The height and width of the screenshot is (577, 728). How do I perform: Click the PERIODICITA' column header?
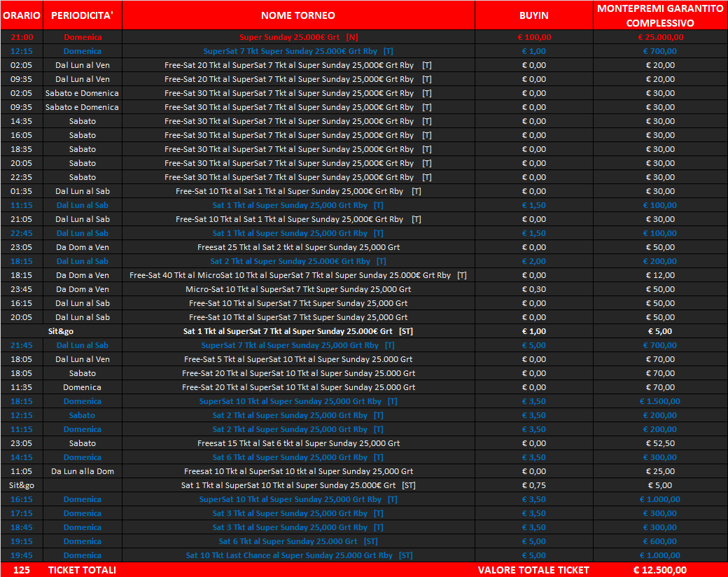[x=82, y=15]
